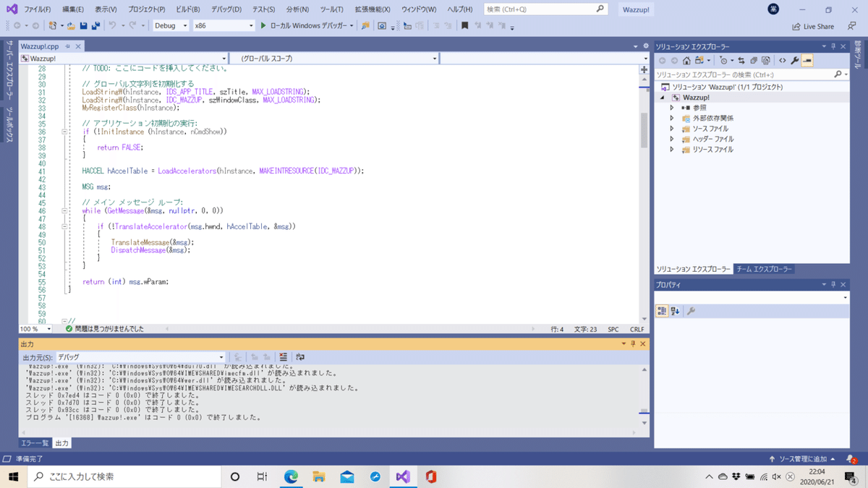Click Sync with Active Document arrows in Solution Explorer

[x=741, y=61]
